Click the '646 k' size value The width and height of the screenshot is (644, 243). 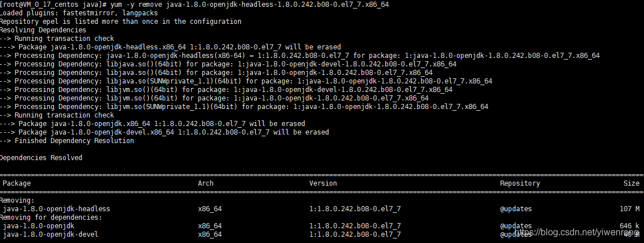(x=630, y=226)
